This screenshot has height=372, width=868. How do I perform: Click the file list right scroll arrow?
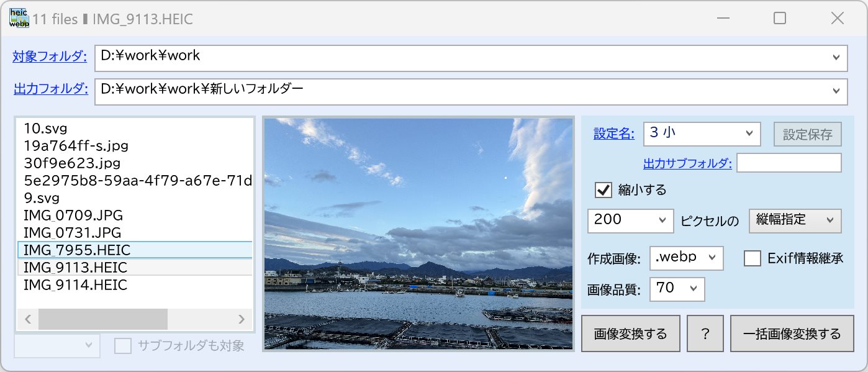pos(242,319)
